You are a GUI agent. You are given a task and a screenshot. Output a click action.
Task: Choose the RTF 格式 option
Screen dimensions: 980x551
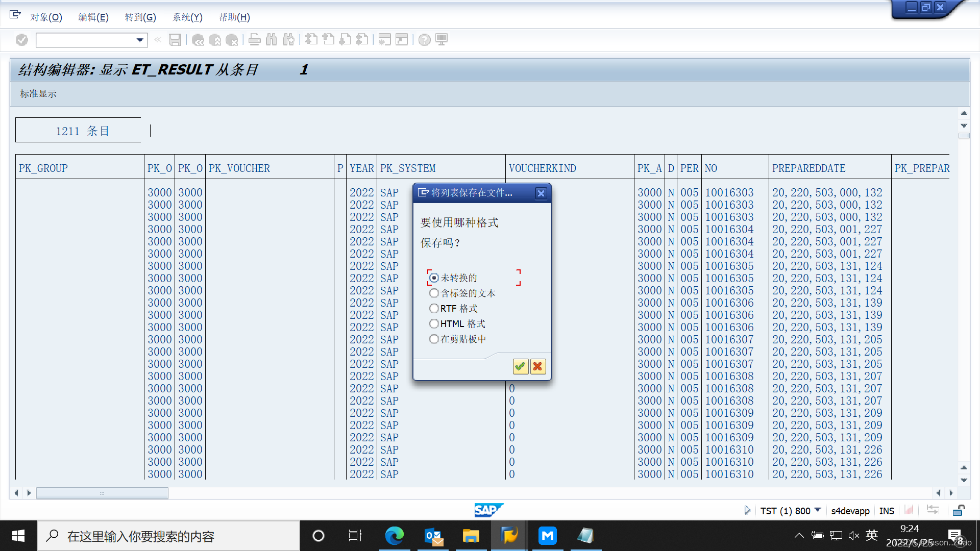[x=434, y=308]
